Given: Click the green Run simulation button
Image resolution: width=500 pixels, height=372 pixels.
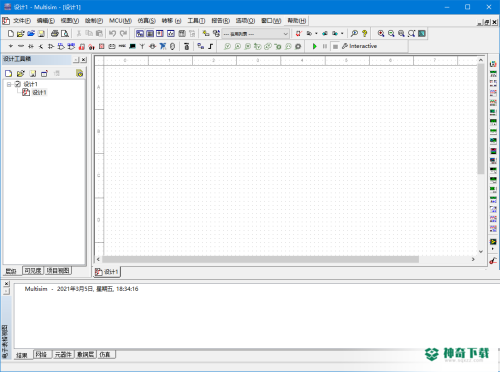Looking at the screenshot, I should point(314,46).
